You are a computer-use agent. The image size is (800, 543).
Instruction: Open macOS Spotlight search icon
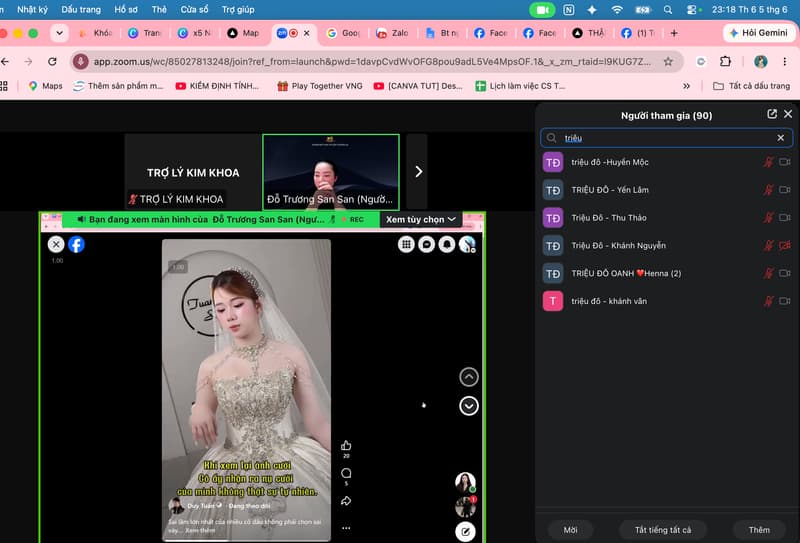click(x=668, y=10)
